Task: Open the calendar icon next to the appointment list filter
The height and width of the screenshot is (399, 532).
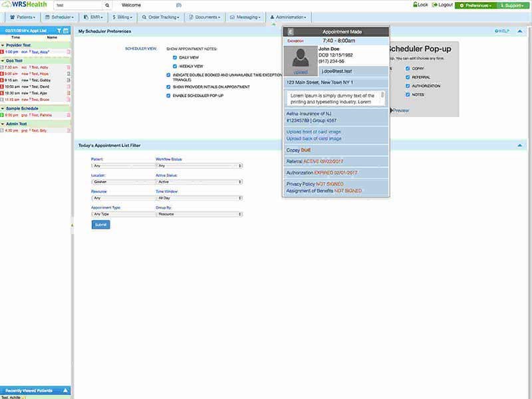Action: pos(66,31)
